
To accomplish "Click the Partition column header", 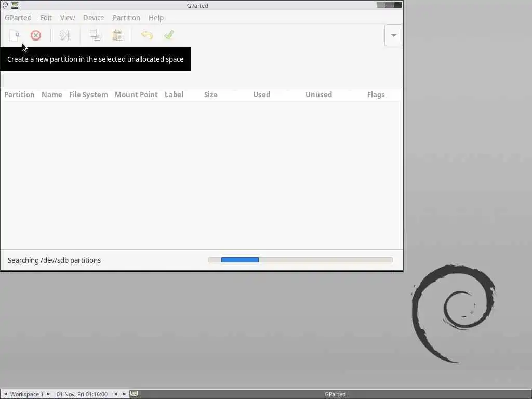I will click(19, 95).
